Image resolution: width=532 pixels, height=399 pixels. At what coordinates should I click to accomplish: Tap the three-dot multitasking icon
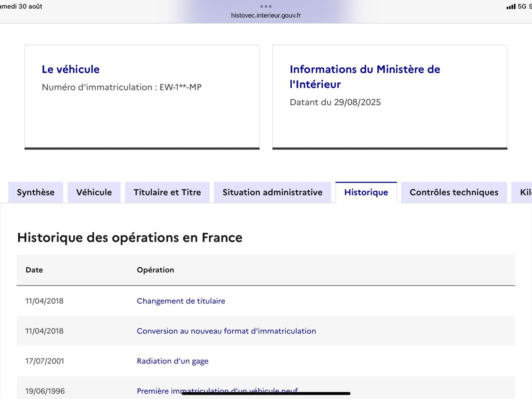pyautogui.click(x=266, y=6)
